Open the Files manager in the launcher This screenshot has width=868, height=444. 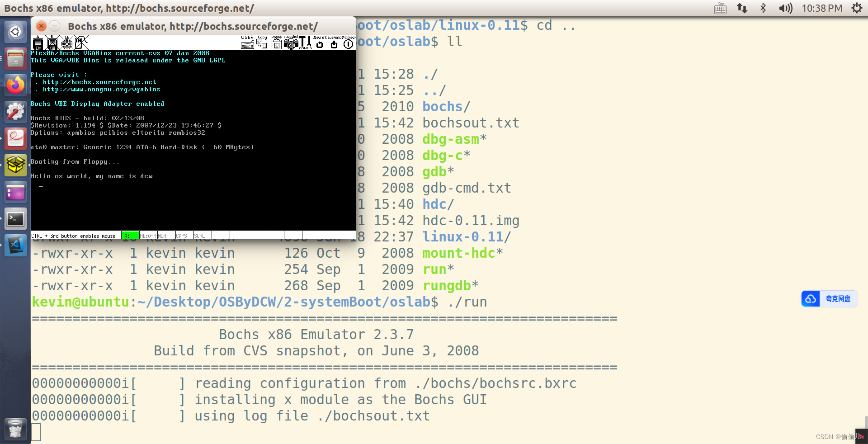point(15,58)
